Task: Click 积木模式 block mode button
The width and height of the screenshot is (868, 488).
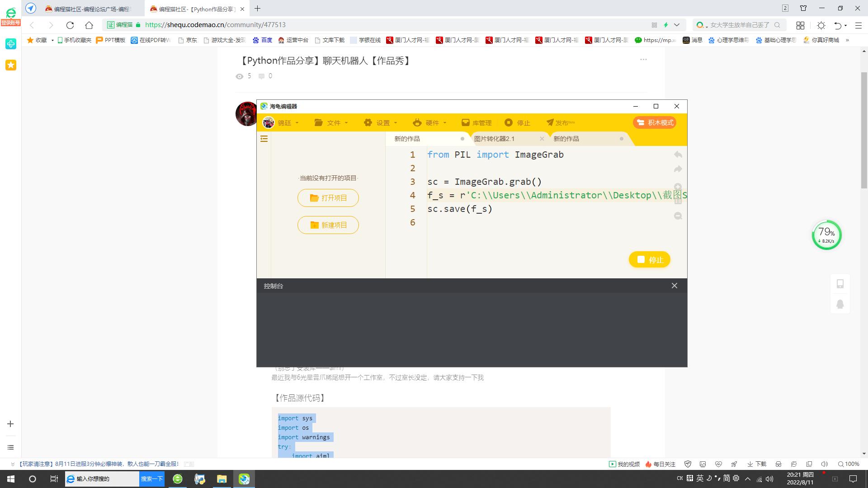Action: [x=655, y=122]
